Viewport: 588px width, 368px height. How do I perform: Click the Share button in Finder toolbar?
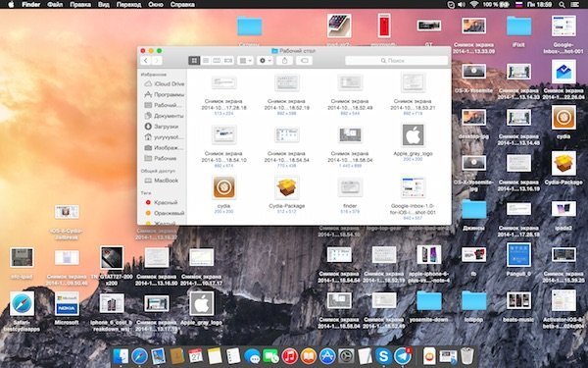pyautogui.click(x=284, y=61)
